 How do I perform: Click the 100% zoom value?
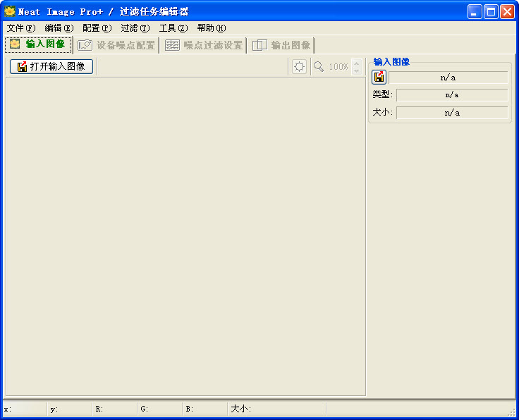pyautogui.click(x=338, y=67)
